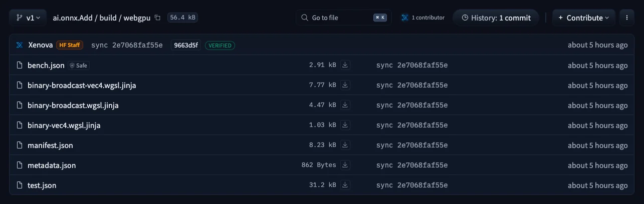Open sync commit link in test.json row

[x=412, y=185]
